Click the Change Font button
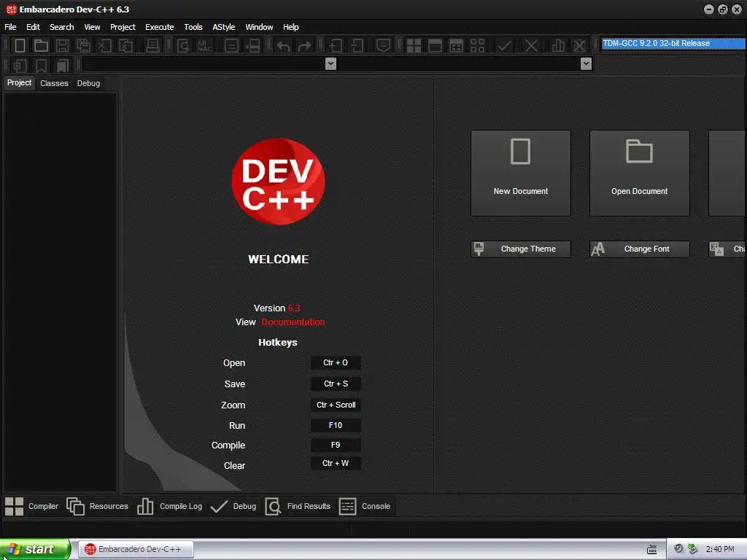 click(639, 249)
